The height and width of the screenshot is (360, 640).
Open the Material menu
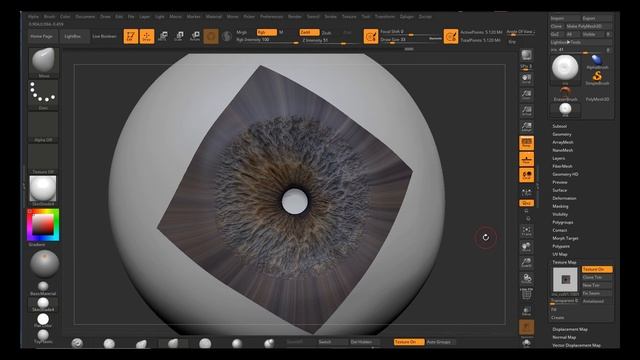[x=213, y=17]
